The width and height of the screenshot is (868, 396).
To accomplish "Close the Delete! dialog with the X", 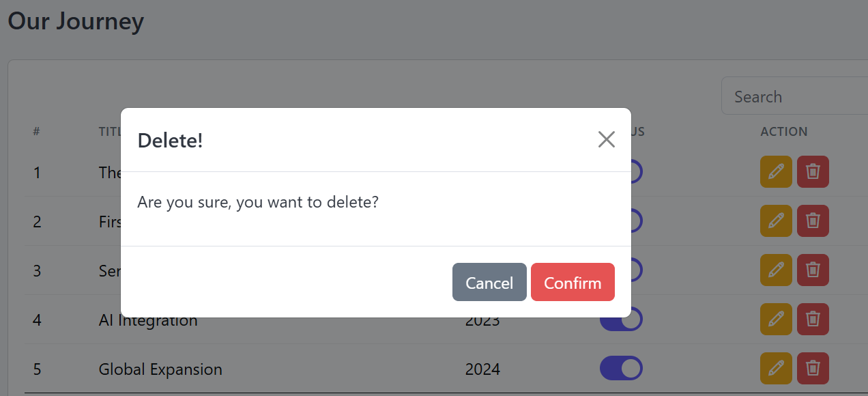I will tap(607, 139).
